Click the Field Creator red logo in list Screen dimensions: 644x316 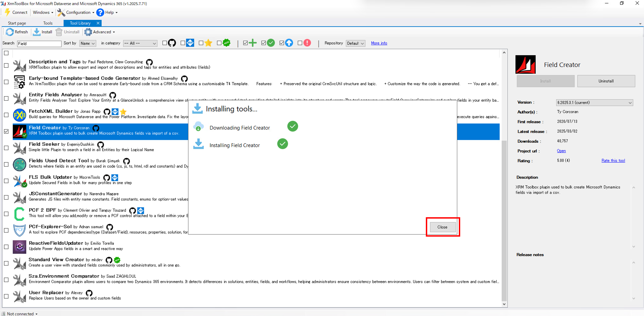pos(19,131)
